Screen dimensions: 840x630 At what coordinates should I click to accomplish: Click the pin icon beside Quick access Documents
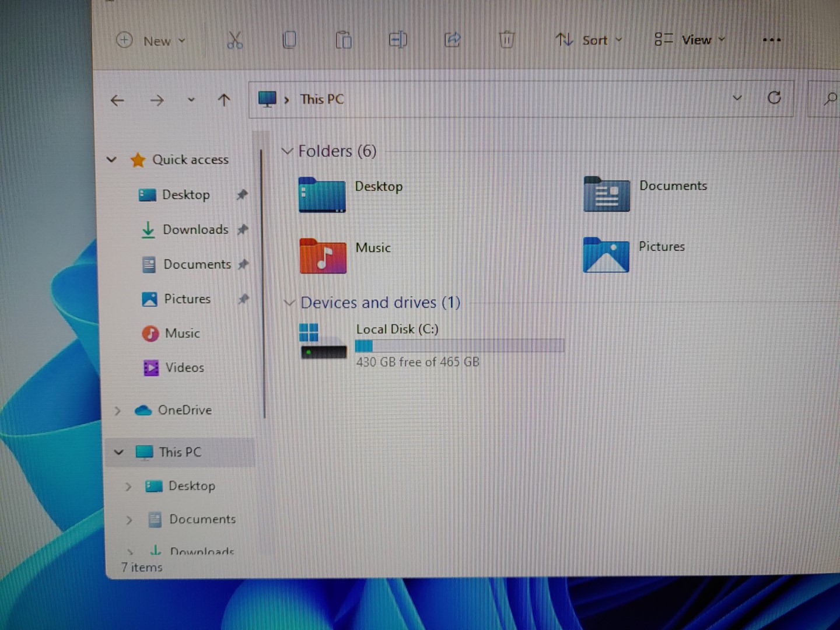pos(243,264)
